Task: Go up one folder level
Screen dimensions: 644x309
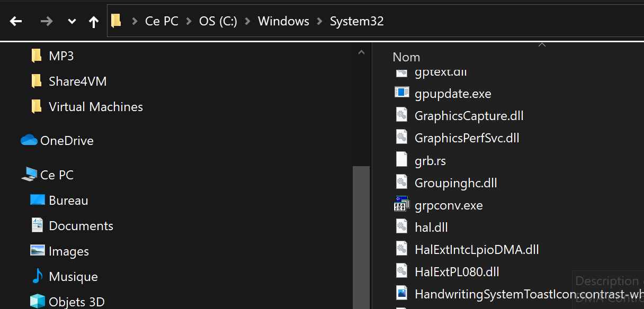Action: click(x=94, y=21)
